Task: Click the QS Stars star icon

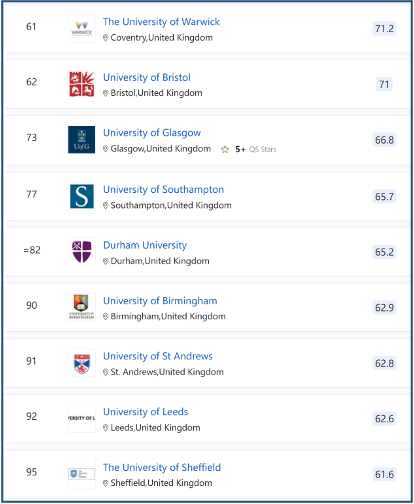Action: [x=225, y=149]
